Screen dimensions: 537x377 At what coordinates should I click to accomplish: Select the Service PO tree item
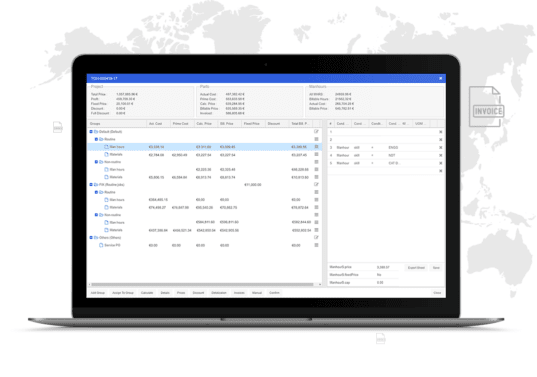pos(112,245)
